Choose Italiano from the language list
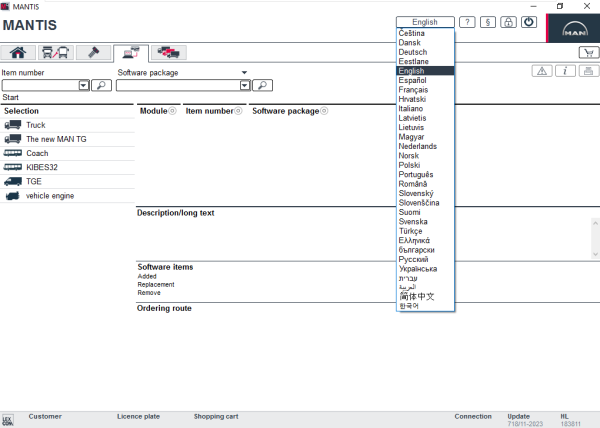 pos(425,109)
